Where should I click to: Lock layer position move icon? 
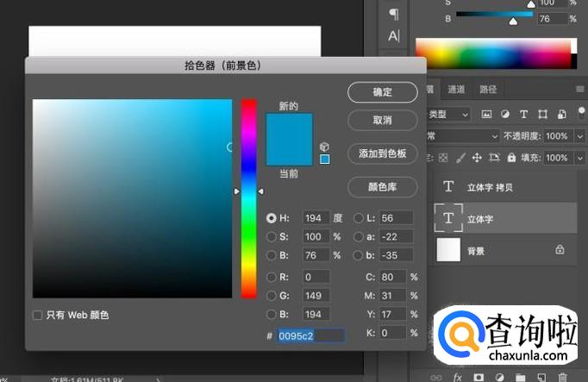point(477,158)
